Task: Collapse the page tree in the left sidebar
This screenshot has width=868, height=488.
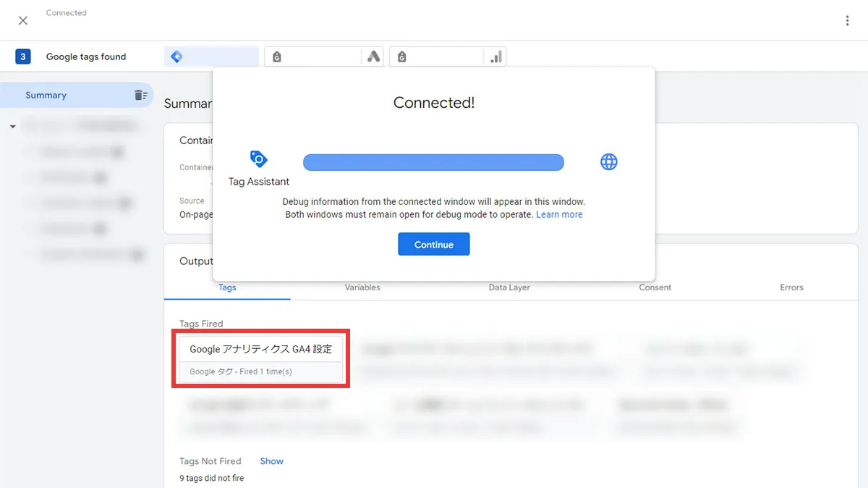Action: [12, 125]
